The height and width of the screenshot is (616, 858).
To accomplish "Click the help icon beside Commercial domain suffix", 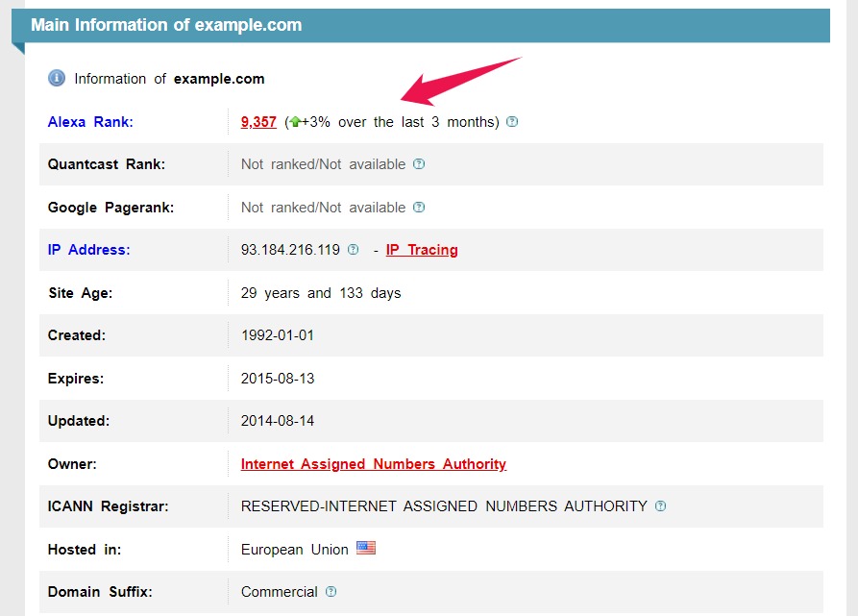I will [331, 591].
